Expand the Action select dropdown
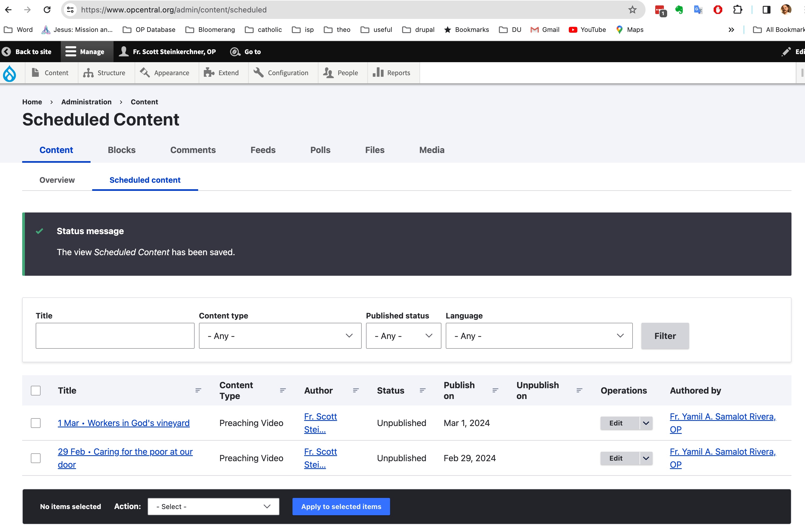Image resolution: width=805 pixels, height=532 pixels. (213, 506)
